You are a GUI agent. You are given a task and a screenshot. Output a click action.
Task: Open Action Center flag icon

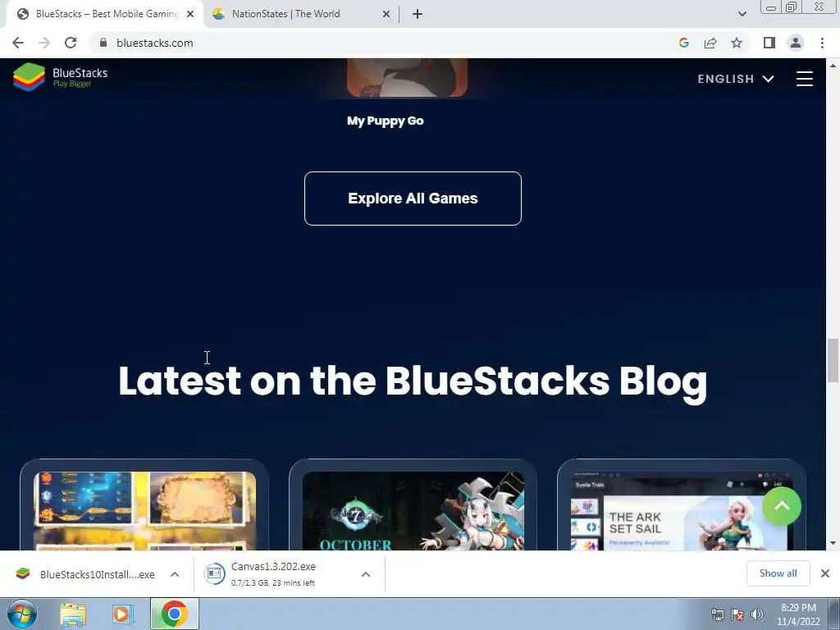(737, 614)
